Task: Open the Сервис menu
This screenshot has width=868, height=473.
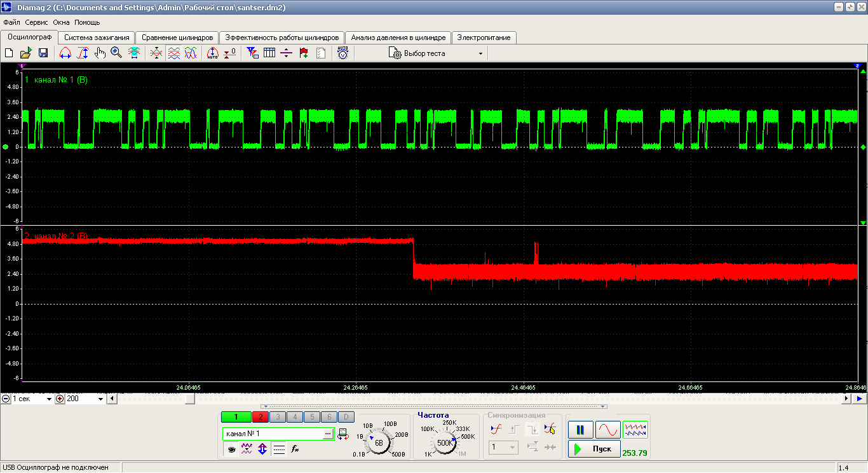Action: 37,22
